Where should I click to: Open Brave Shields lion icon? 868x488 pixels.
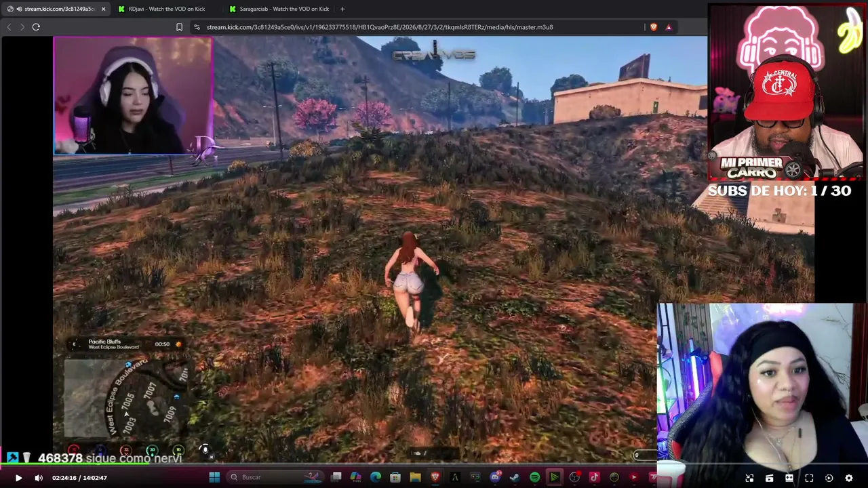click(654, 27)
